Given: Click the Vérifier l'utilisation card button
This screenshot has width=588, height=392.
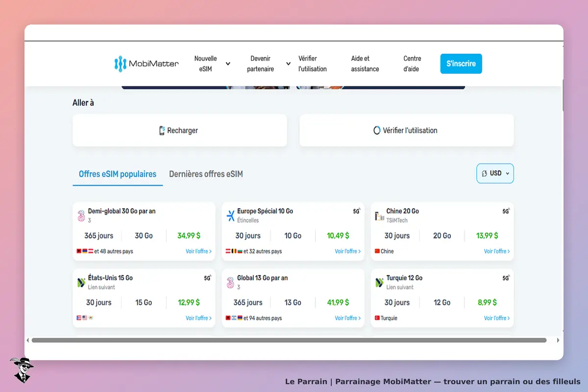Looking at the screenshot, I should (407, 130).
